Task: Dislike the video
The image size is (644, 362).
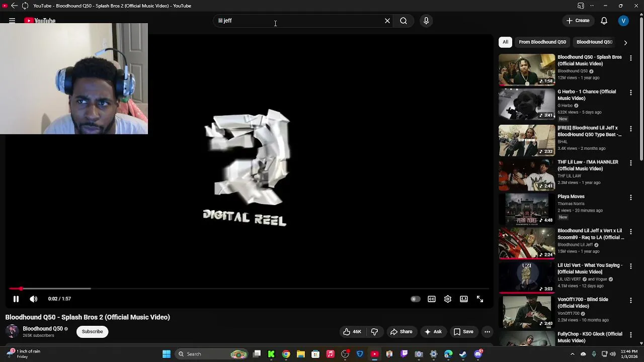Action: pyautogui.click(x=374, y=332)
